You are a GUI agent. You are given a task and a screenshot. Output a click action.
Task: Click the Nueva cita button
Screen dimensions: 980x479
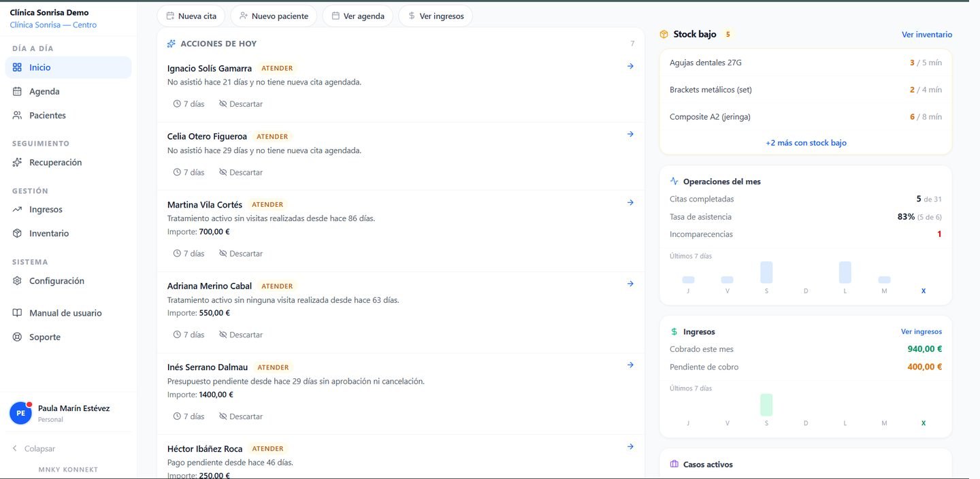point(191,16)
